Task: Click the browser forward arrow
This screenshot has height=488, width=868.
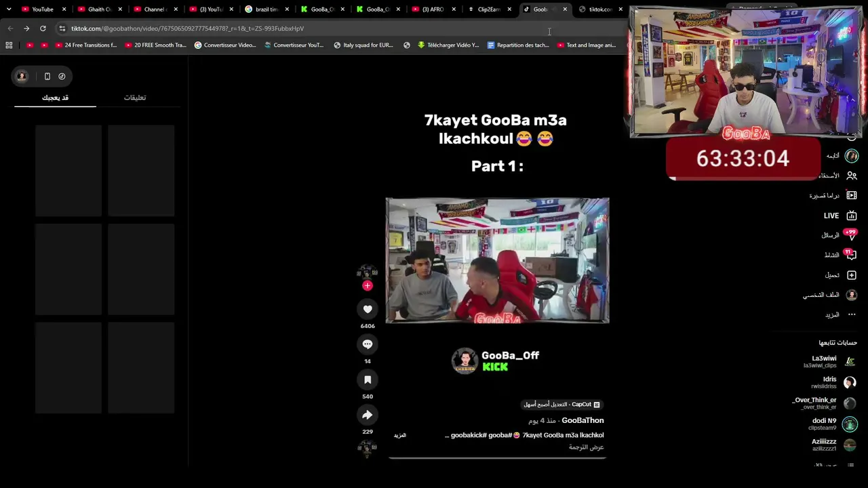Action: pos(26,28)
